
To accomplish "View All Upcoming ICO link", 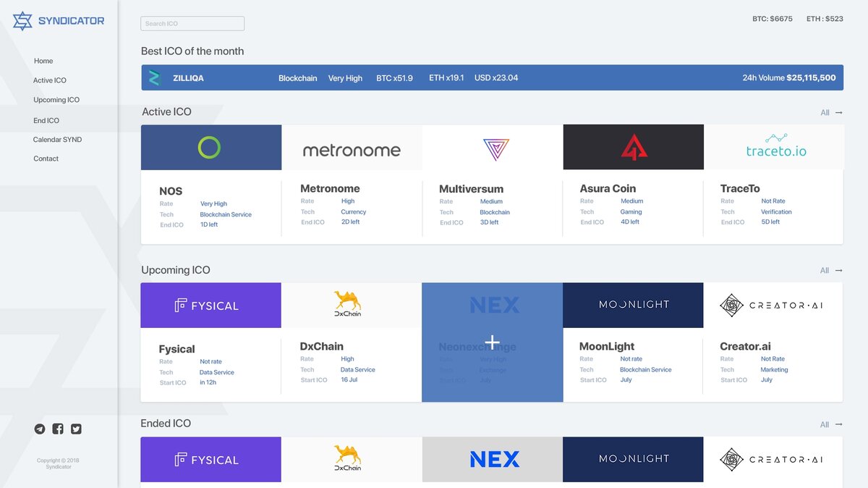I will tap(825, 271).
